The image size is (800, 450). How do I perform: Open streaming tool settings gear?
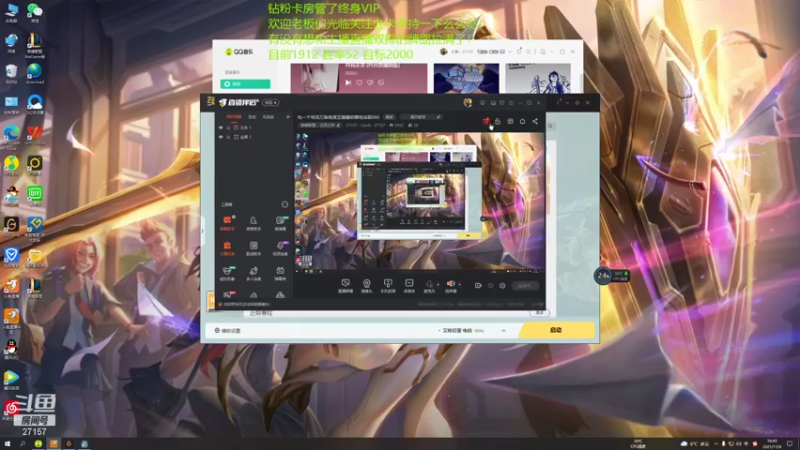[x=502, y=286]
